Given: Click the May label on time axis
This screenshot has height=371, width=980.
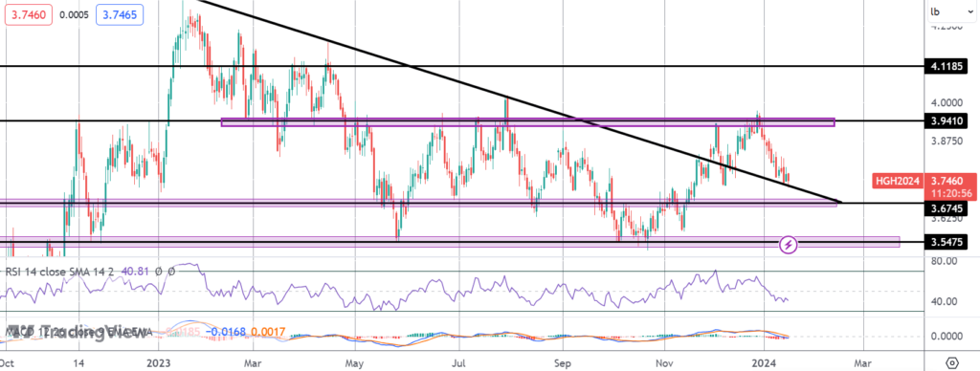Looking at the screenshot, I should [354, 363].
